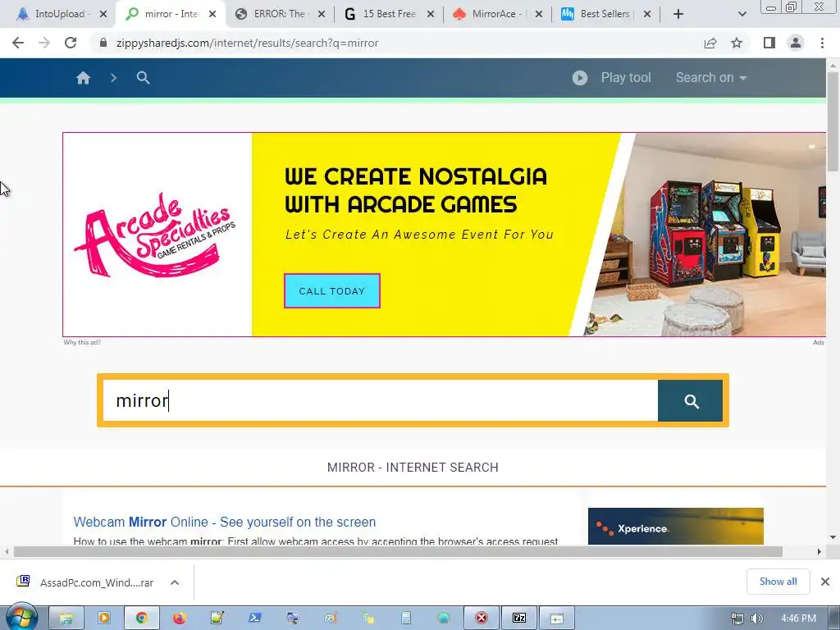Click Show all downloads
Image resolution: width=840 pixels, height=630 pixels.
tap(778, 582)
